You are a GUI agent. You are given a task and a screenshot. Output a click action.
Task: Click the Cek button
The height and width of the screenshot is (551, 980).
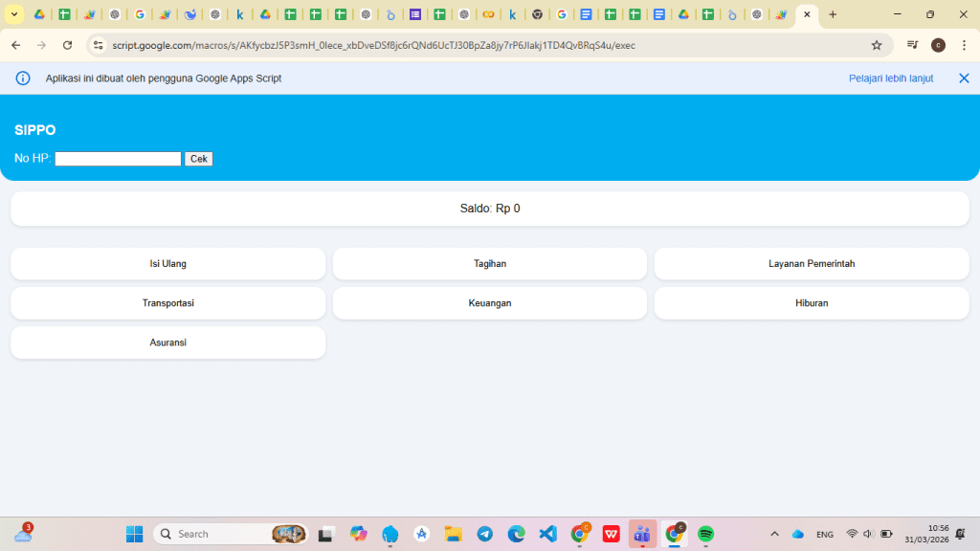pos(198,159)
